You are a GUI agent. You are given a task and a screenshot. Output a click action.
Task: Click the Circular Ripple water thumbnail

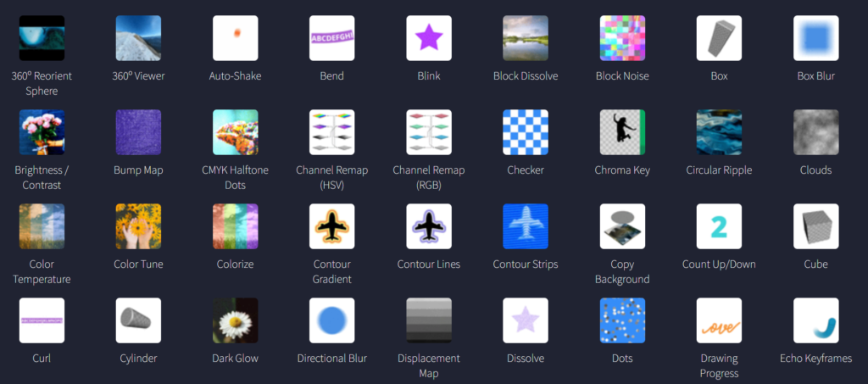pyautogui.click(x=719, y=132)
